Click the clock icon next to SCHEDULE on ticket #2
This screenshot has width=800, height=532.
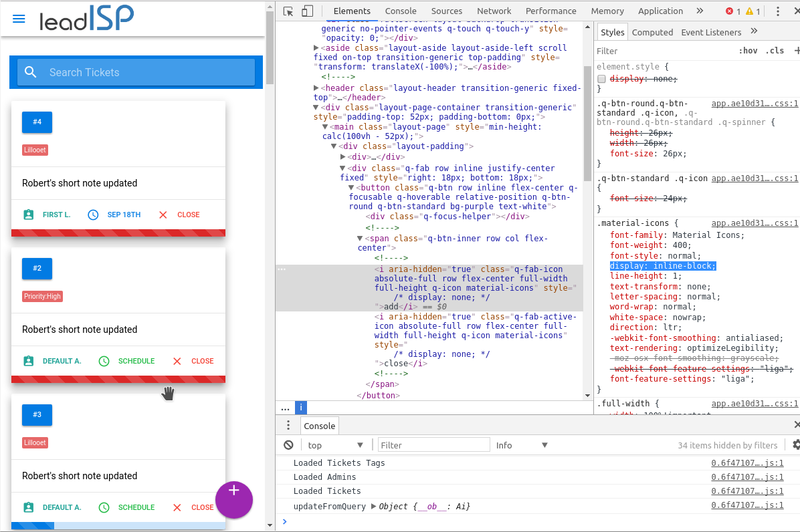tap(104, 361)
